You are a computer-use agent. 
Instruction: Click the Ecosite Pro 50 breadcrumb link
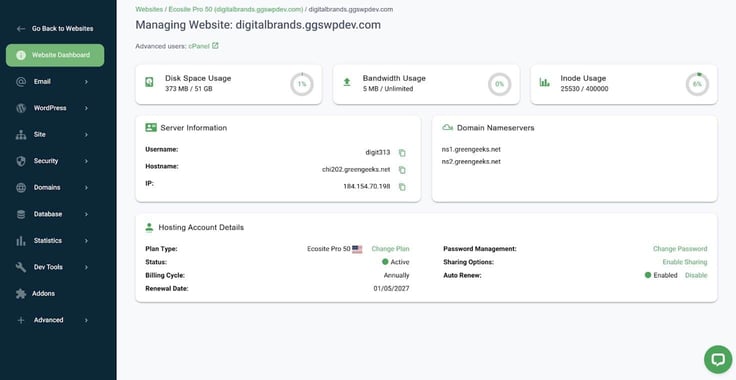[x=236, y=9]
